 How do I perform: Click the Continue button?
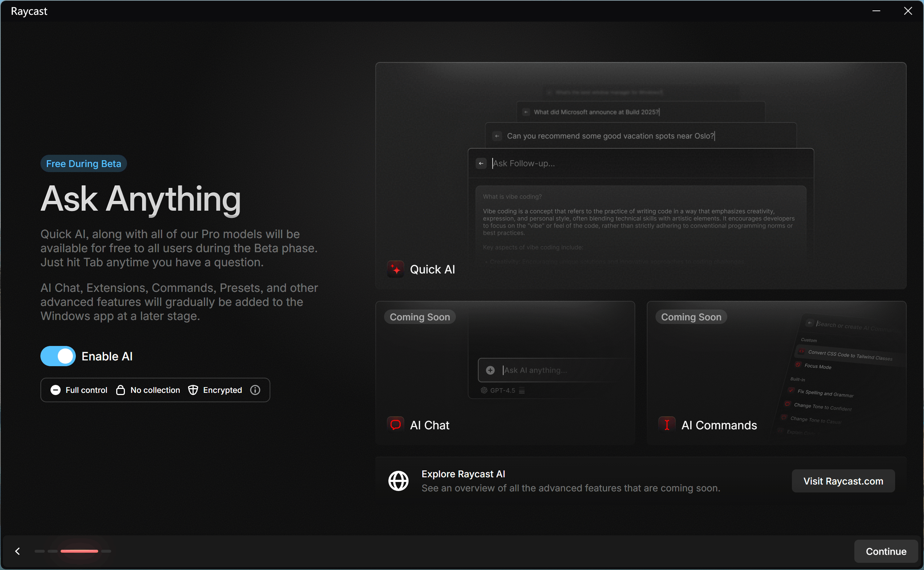[885, 551]
